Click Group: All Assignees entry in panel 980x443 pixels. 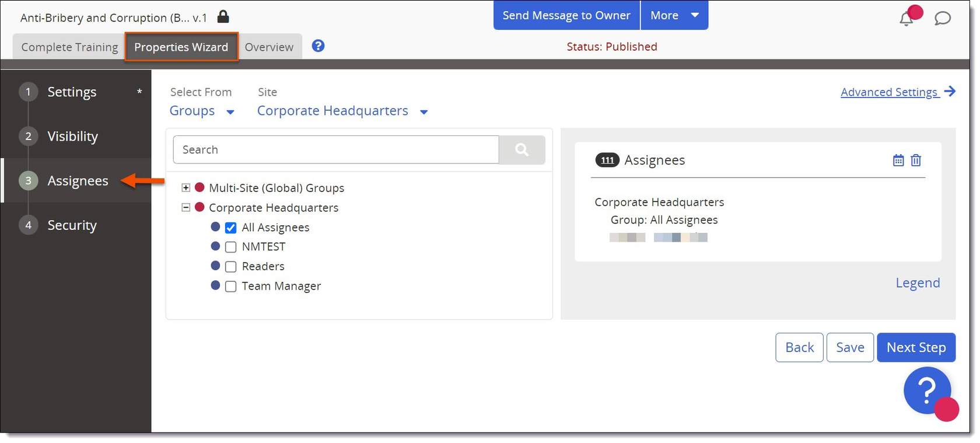pos(664,220)
